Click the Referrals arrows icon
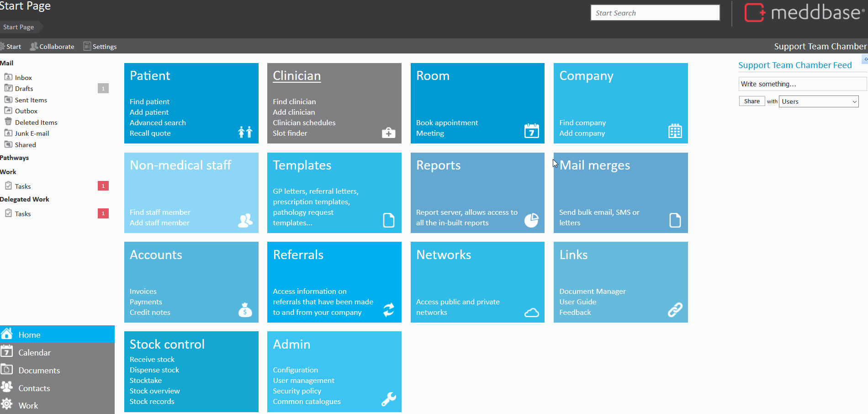Viewport: 868px width, 414px height. point(388,310)
